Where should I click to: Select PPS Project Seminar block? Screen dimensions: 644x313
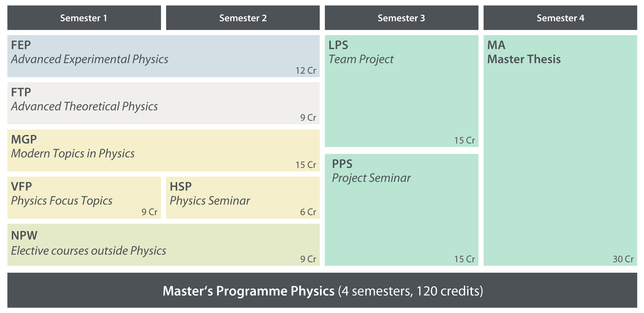pyautogui.click(x=401, y=210)
